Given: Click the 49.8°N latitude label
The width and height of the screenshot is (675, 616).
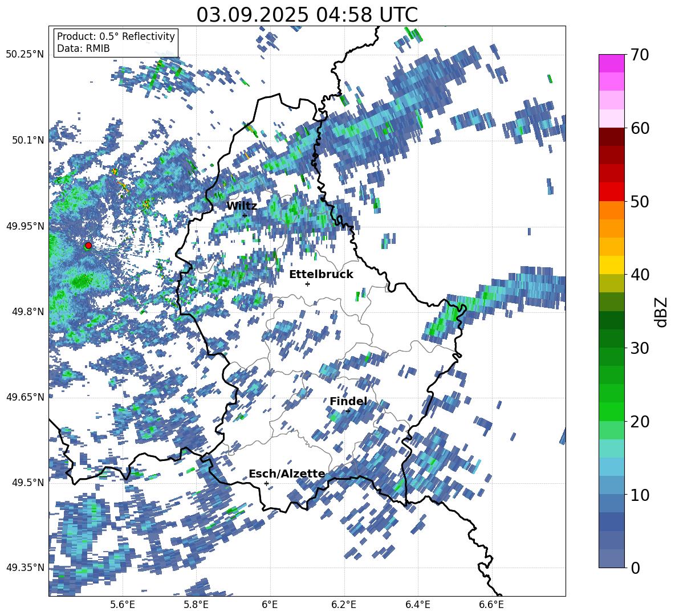Looking at the screenshot, I should click(27, 312).
